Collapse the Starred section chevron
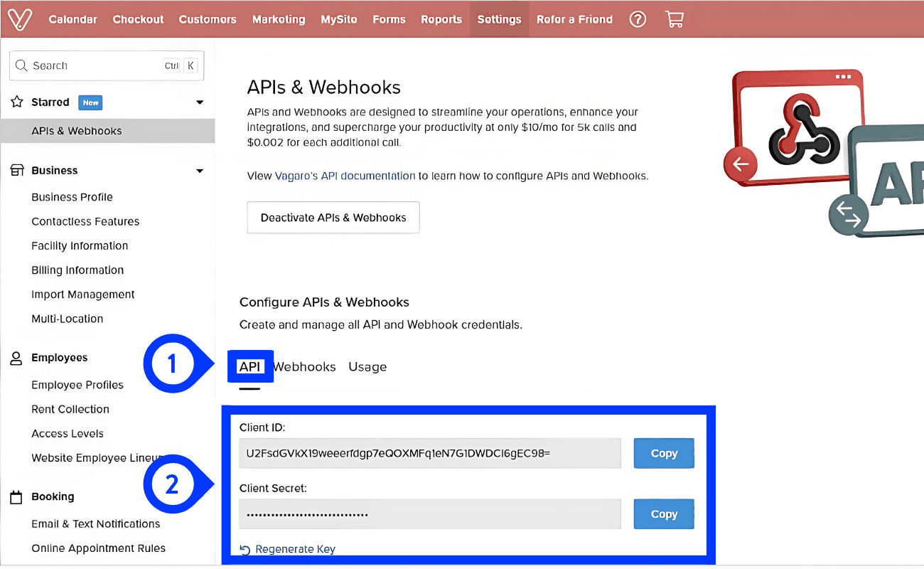 tap(200, 102)
